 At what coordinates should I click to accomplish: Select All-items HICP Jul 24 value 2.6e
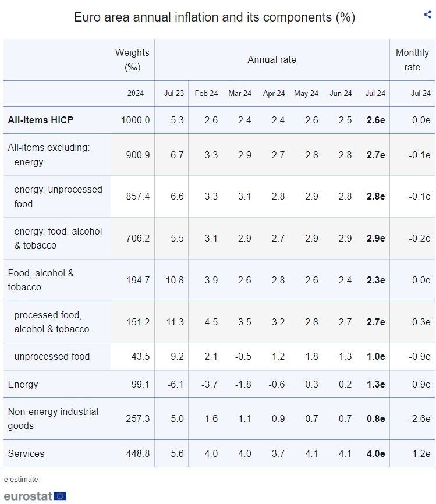click(375, 120)
